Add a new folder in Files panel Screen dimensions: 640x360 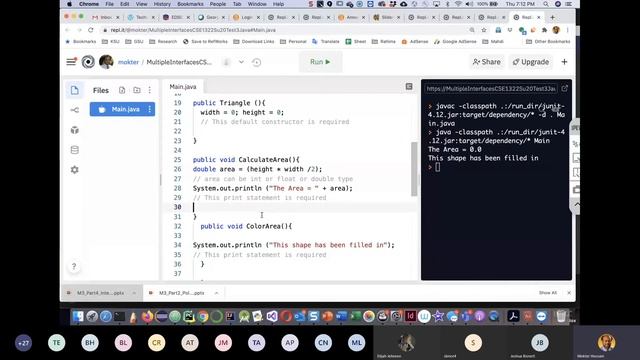pyautogui.click(x=137, y=90)
